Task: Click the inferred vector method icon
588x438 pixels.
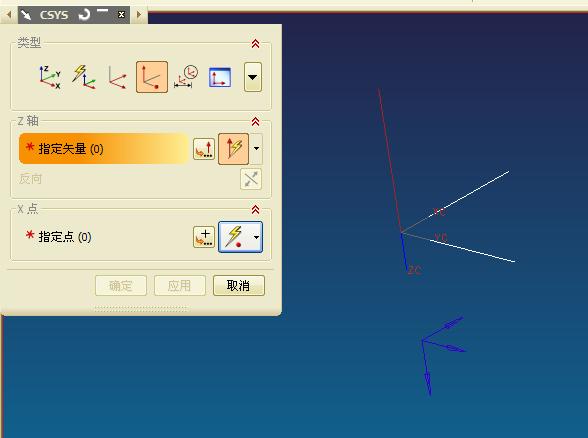Action: [233, 149]
